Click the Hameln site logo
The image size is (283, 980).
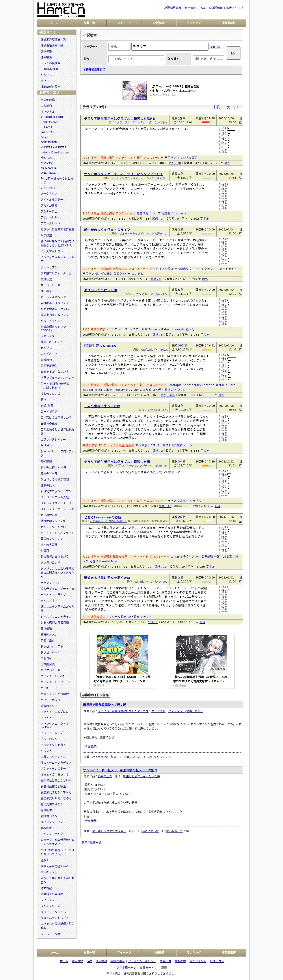click(61, 10)
